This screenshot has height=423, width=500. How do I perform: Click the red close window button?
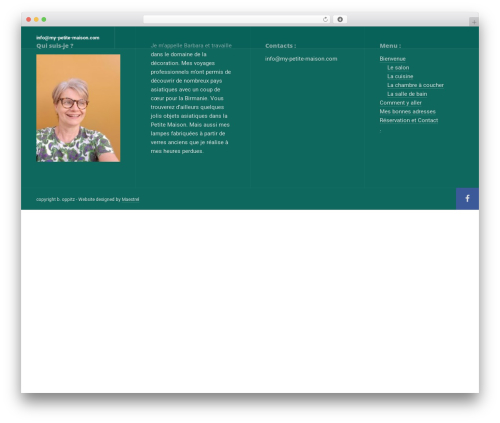[x=29, y=19]
